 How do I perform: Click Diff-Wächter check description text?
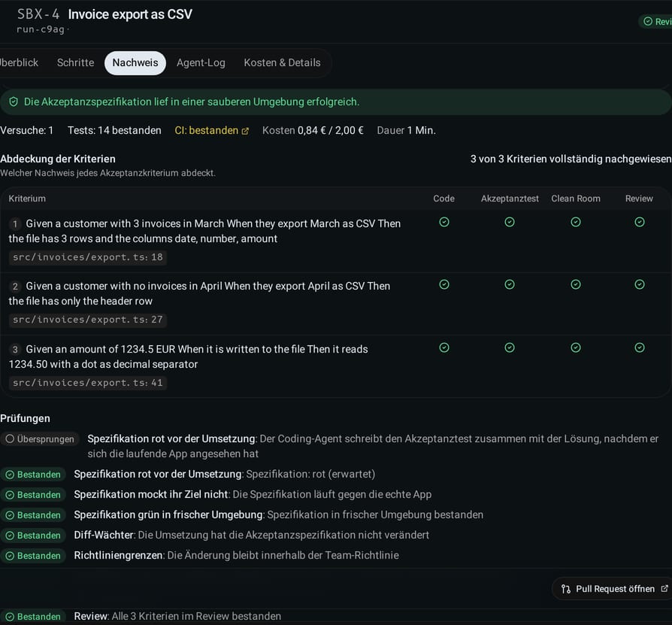pyautogui.click(x=283, y=535)
